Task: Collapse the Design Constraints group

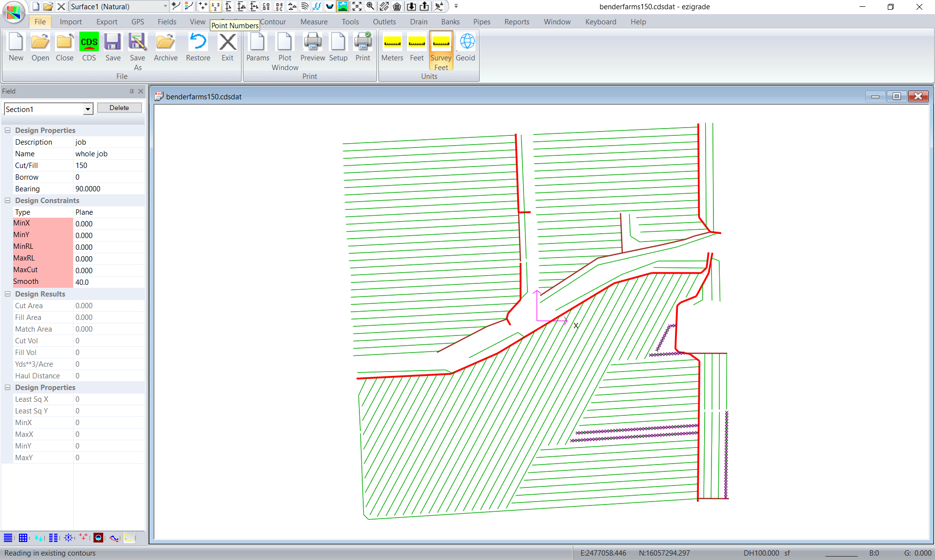Action: pos(8,201)
